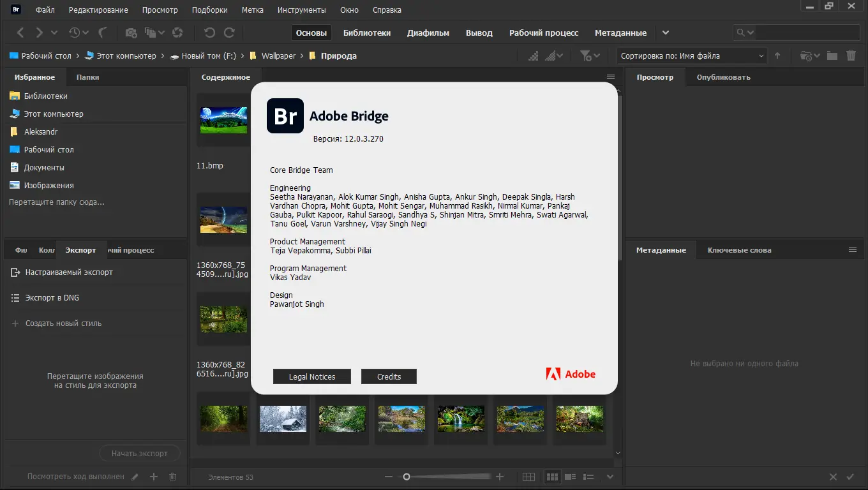Open the Файл menu
This screenshot has height=490, width=868.
[x=45, y=10]
